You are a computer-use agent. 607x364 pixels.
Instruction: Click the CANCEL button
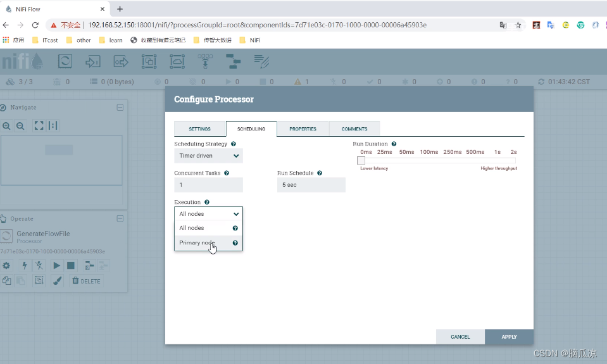[x=460, y=337]
